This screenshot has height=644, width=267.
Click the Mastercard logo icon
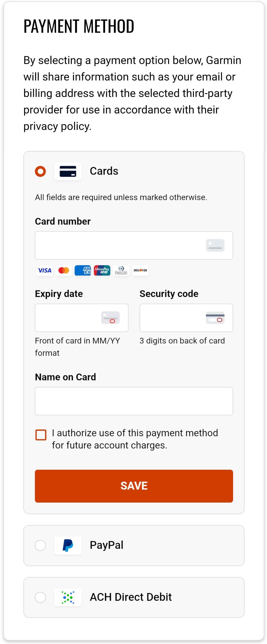click(x=64, y=271)
